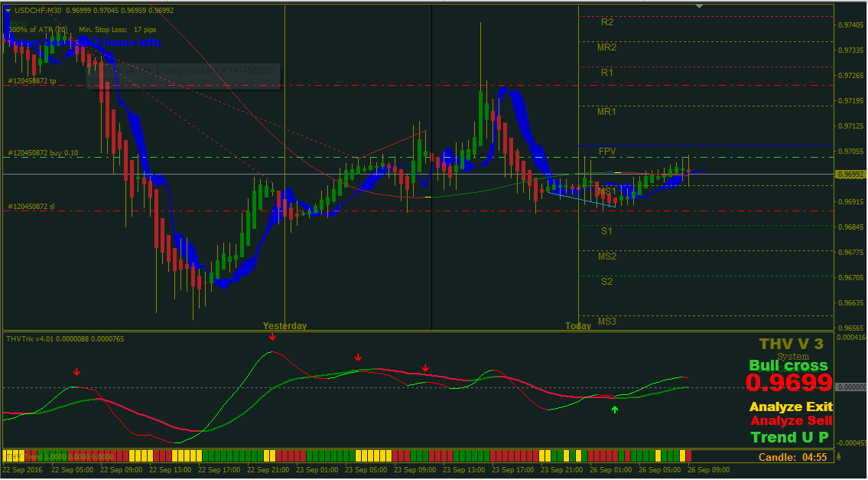Click the DivergenceLine tooltip box

point(184,76)
